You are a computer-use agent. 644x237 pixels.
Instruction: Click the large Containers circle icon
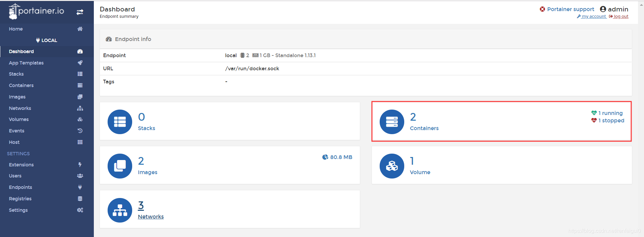(392, 122)
